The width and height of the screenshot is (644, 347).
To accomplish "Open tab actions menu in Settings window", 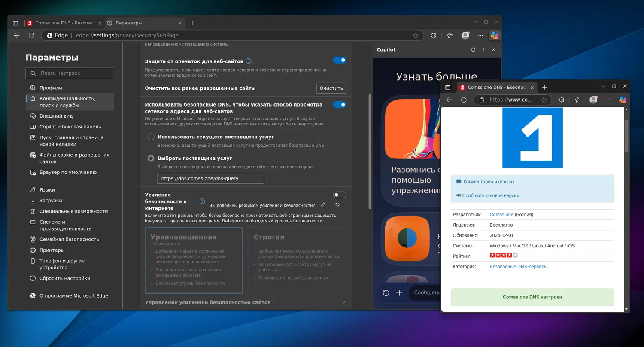I will [x=15, y=23].
